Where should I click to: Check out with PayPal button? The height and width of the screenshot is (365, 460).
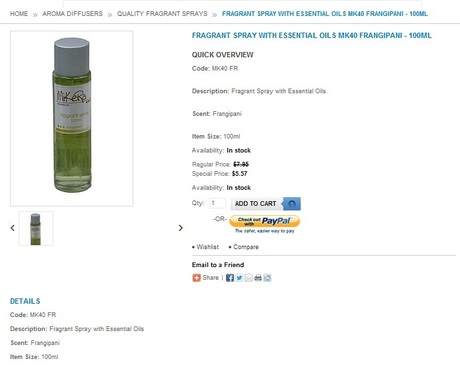pos(265,221)
